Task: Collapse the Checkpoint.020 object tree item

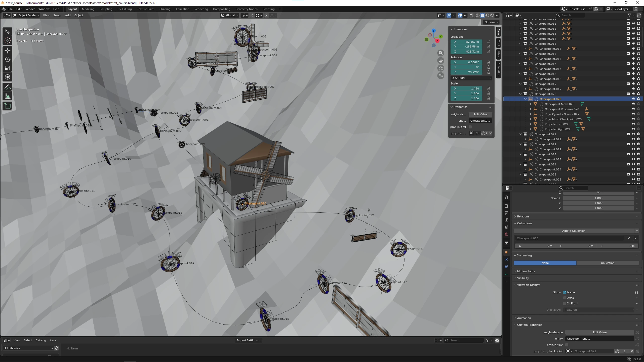Action: 526,99
